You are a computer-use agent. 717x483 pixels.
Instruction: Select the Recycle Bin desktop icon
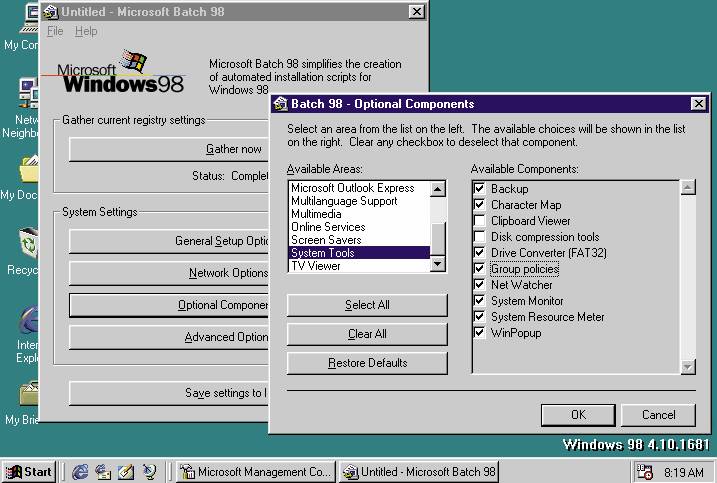(x=23, y=252)
